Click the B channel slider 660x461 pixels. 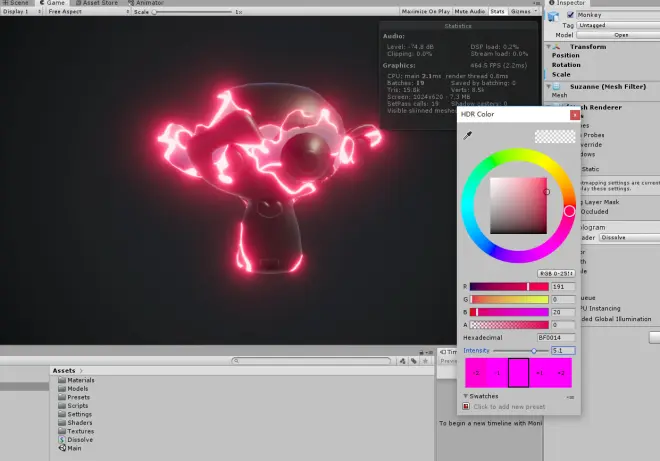509,312
